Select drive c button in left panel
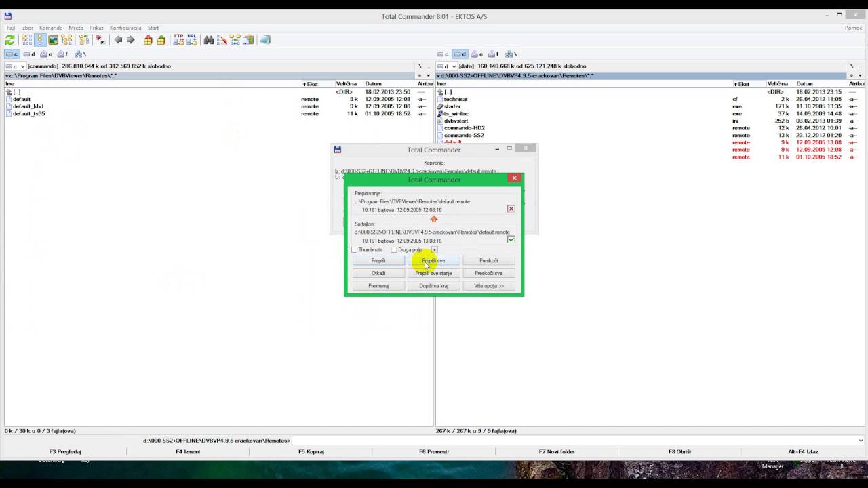The height and width of the screenshot is (488, 868). point(12,54)
